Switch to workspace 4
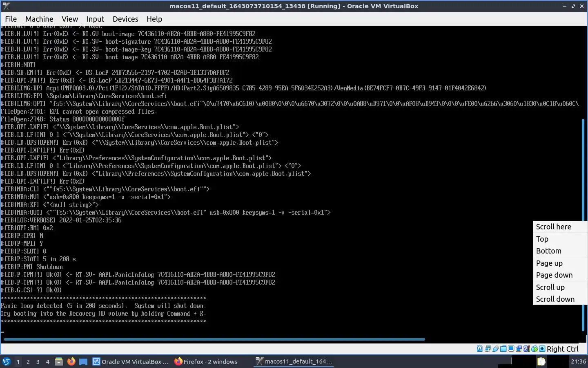The width and height of the screenshot is (588, 368). pyautogui.click(x=48, y=361)
